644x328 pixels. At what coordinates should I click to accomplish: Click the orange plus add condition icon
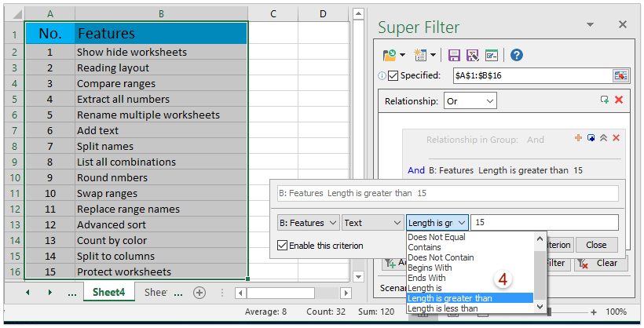579,138
